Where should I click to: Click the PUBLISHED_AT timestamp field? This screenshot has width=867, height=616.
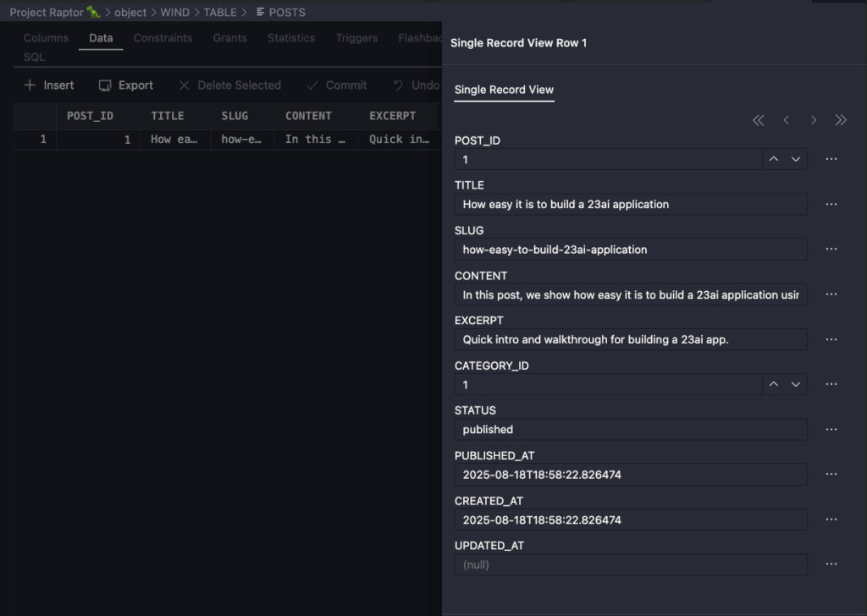(630, 475)
